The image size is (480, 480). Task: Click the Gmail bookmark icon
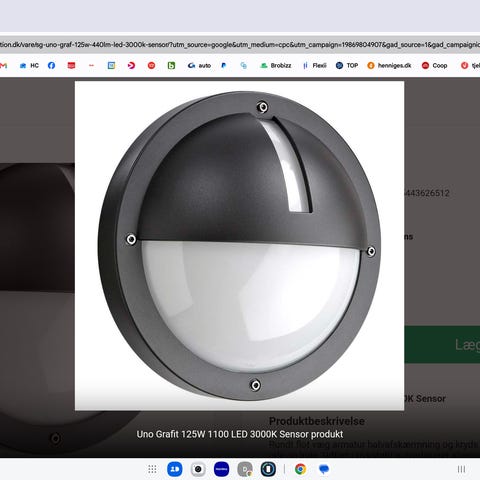[x=3, y=66]
